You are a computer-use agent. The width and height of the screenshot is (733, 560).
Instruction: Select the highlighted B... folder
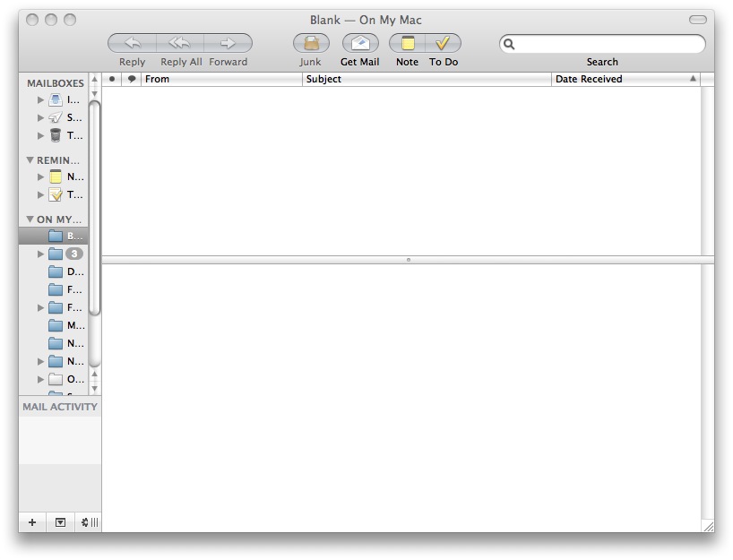coord(53,236)
